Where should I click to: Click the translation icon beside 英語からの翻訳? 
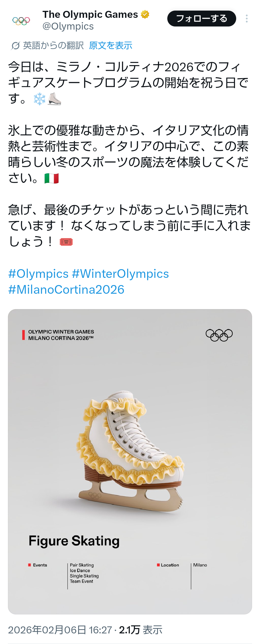(x=15, y=46)
